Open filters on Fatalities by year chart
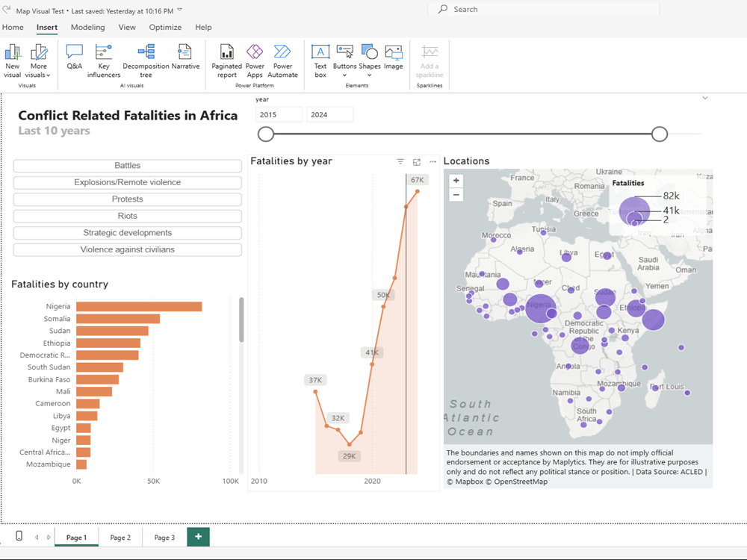Image resolution: width=747 pixels, height=560 pixels. (x=400, y=161)
